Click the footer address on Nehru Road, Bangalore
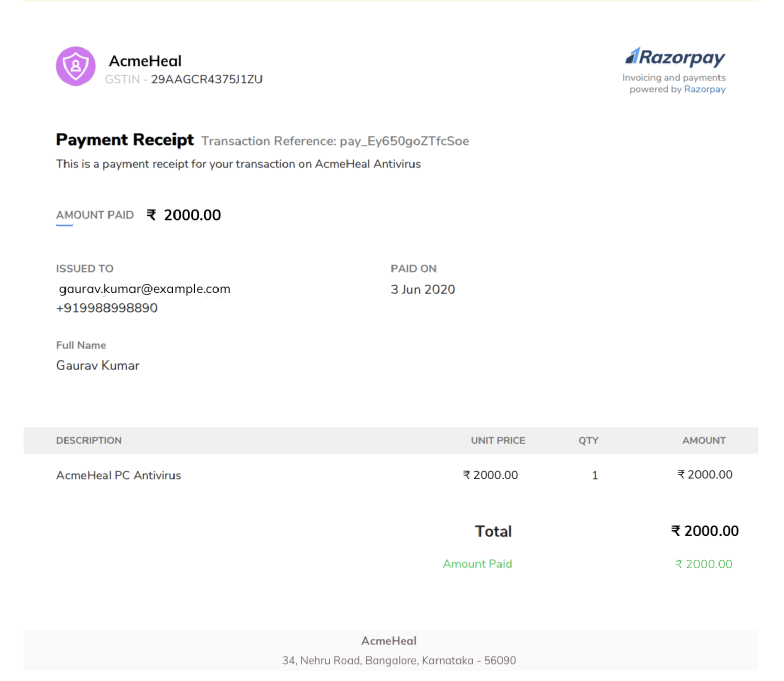This screenshot has height=681, width=784. click(x=399, y=661)
